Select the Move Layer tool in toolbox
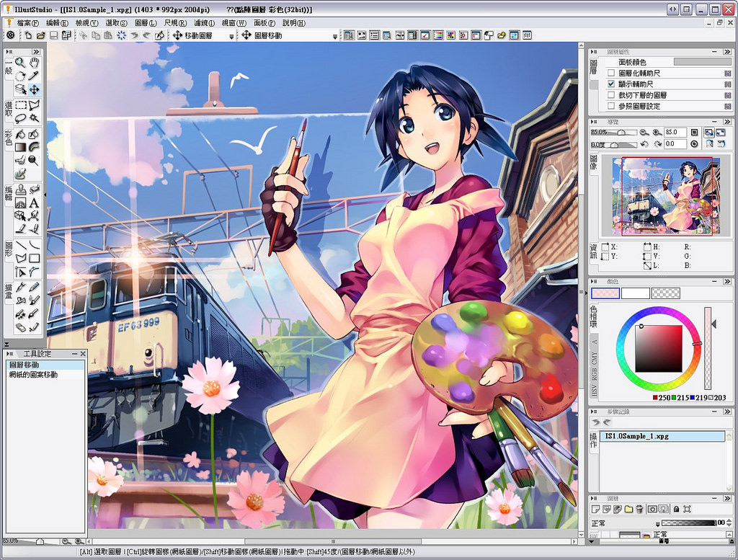The image size is (738, 560). (x=34, y=89)
